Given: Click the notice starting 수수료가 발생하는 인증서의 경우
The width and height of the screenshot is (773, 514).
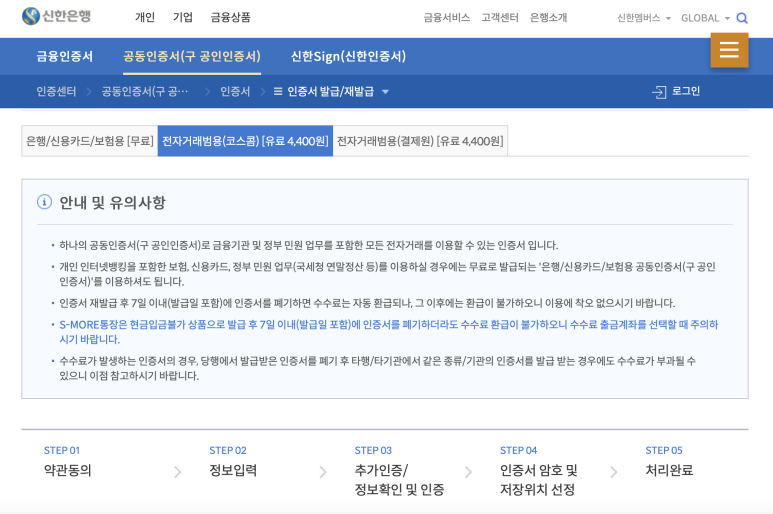Looking at the screenshot, I should 377,368.
